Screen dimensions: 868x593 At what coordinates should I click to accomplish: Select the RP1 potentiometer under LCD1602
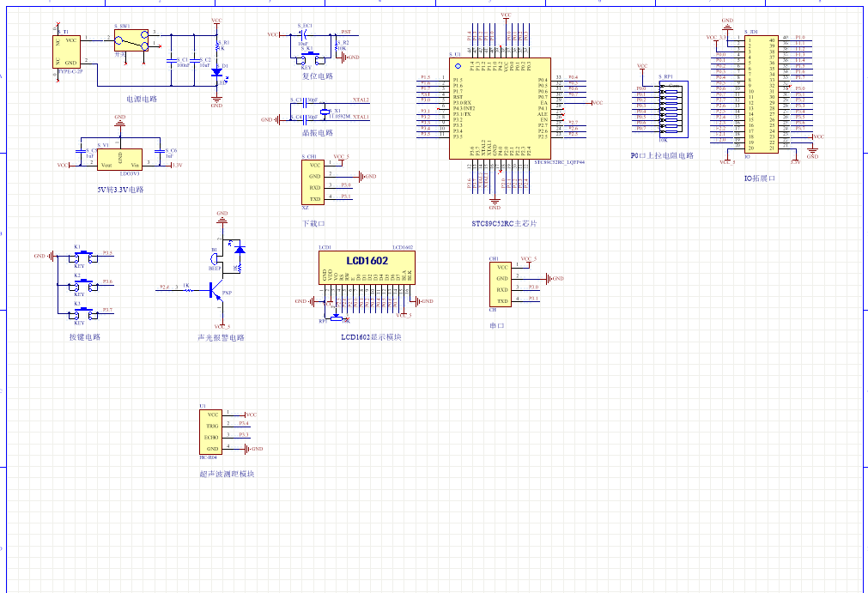(x=334, y=317)
